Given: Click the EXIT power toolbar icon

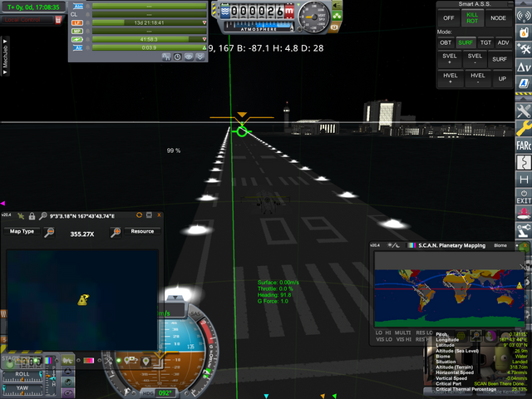Looking at the screenshot, I should (524, 197).
